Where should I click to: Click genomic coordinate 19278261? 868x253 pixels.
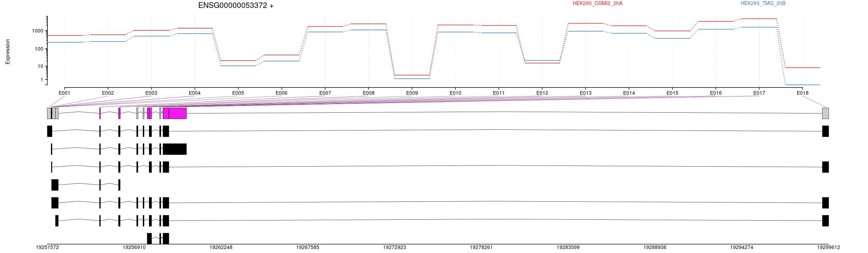click(x=481, y=248)
